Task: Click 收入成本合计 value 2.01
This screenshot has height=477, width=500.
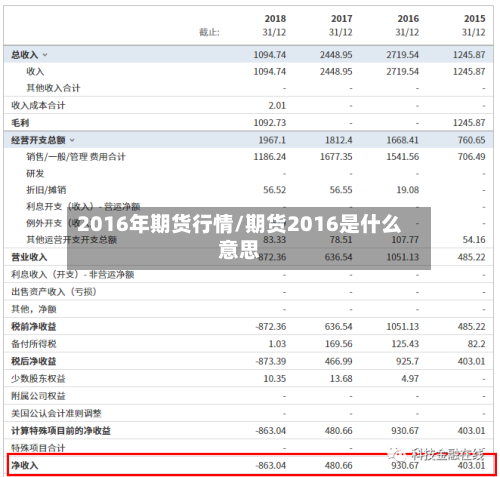Action: pyautogui.click(x=277, y=106)
